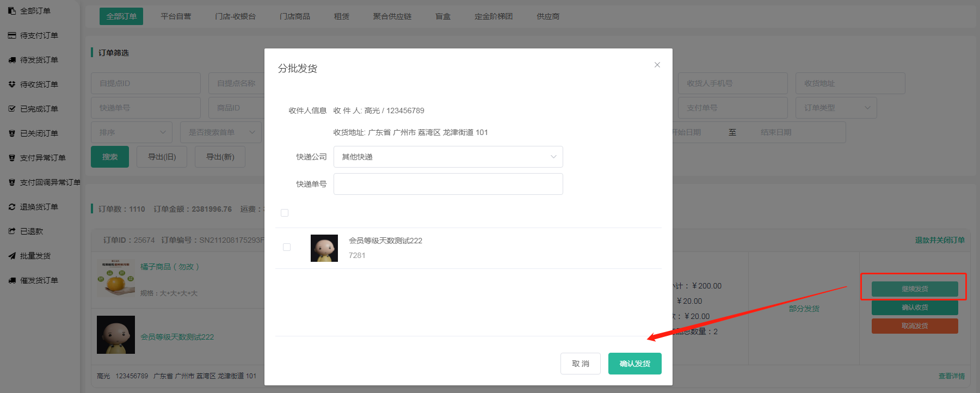Close the 分批发货 dialog with X
This screenshot has width=980, height=393.
(657, 65)
